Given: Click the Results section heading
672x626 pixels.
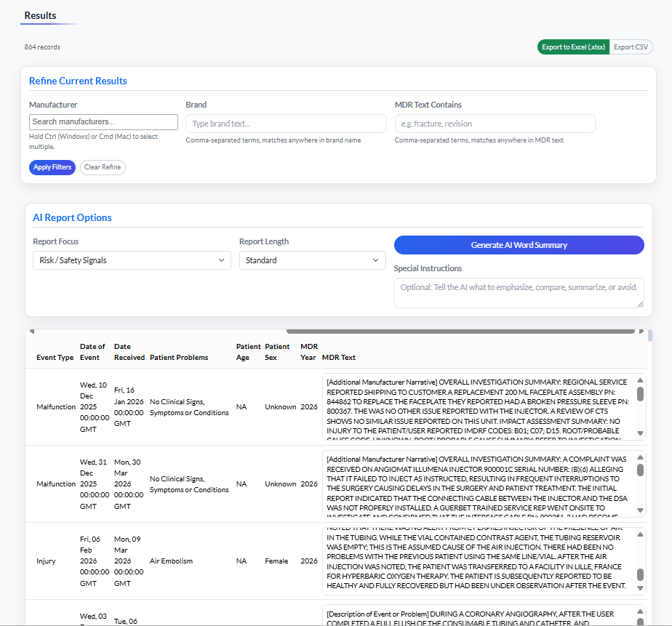Looking at the screenshot, I should click(x=40, y=15).
